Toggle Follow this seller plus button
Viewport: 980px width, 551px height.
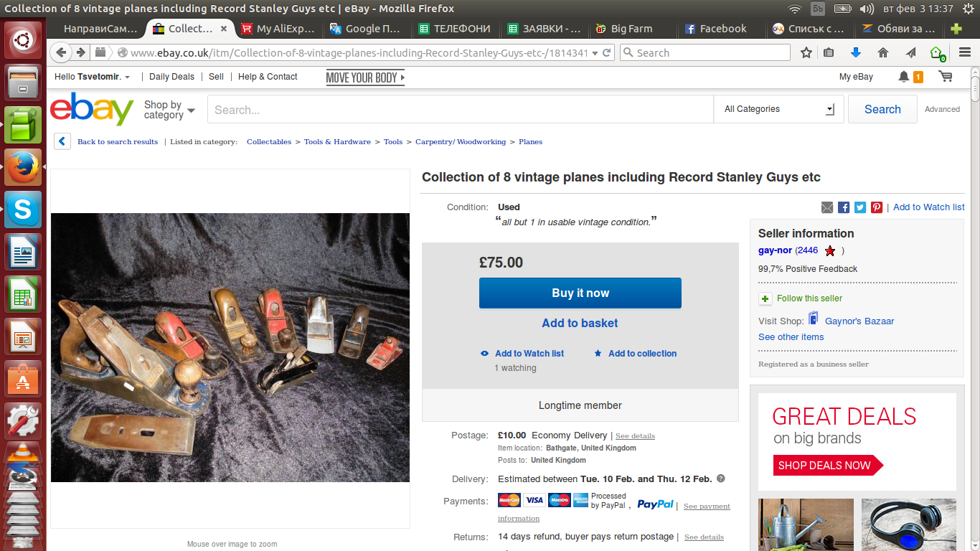765,298
